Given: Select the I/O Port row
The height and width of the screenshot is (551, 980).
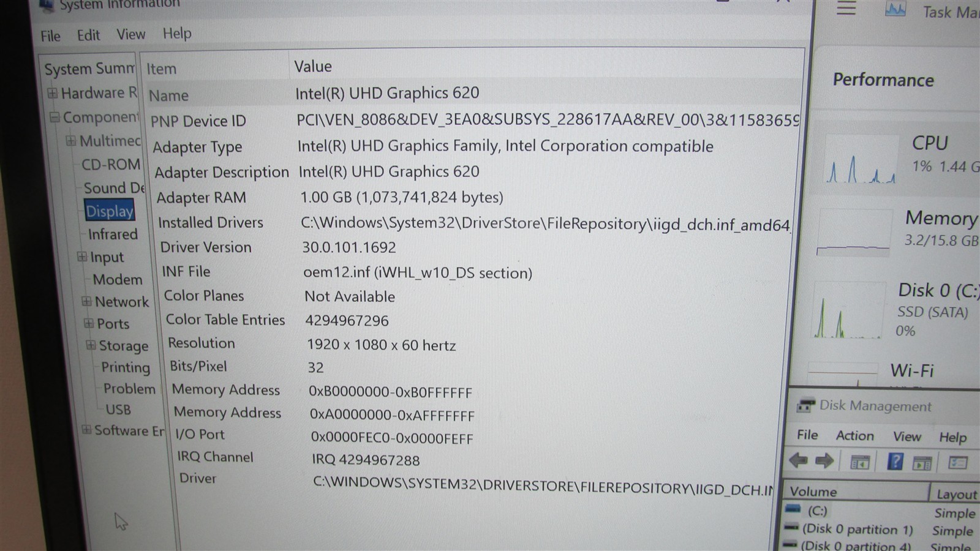Looking at the screenshot, I should pos(477,437).
